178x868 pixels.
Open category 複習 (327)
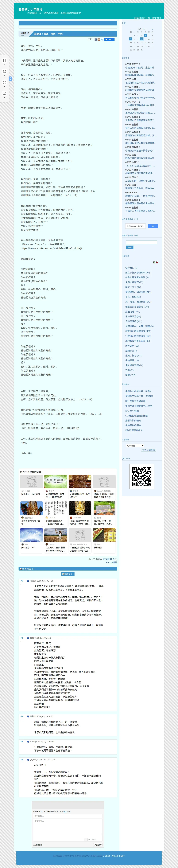pos(130,375)
